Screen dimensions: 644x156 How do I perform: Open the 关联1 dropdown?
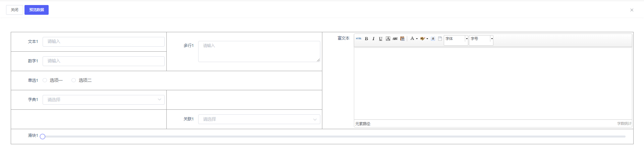[259, 119]
